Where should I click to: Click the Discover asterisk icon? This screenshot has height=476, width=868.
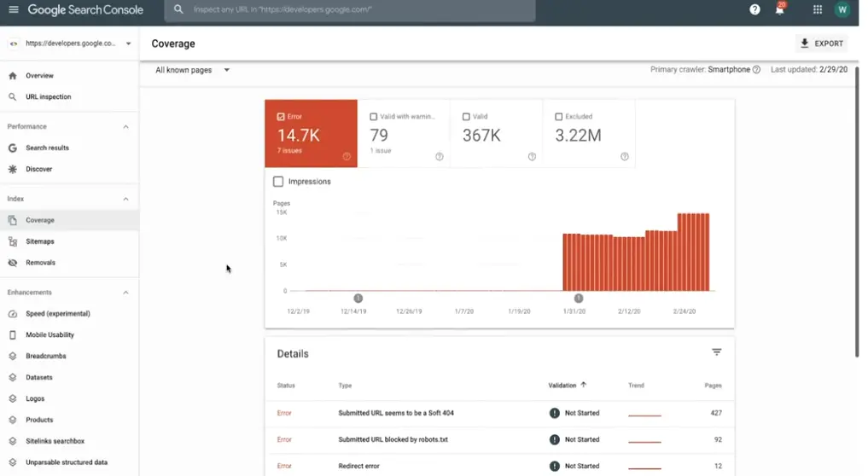click(13, 170)
